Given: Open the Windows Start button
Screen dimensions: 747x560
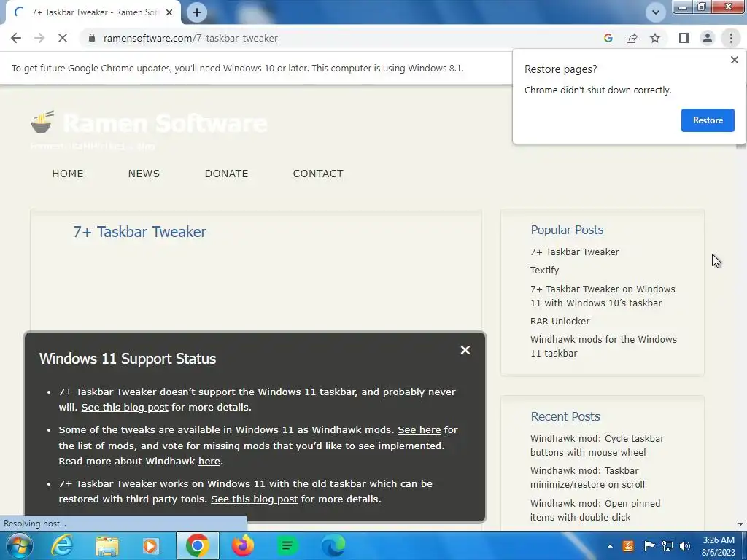Looking at the screenshot, I should coord(19,545).
